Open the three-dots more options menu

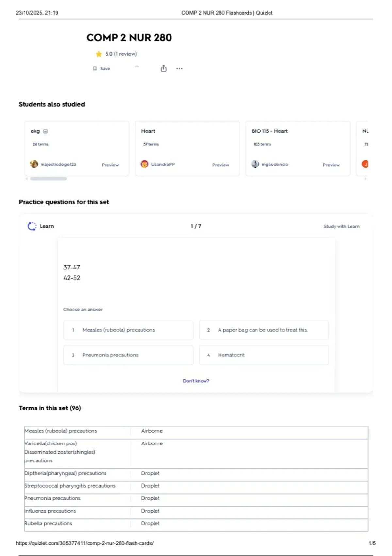[x=179, y=69]
